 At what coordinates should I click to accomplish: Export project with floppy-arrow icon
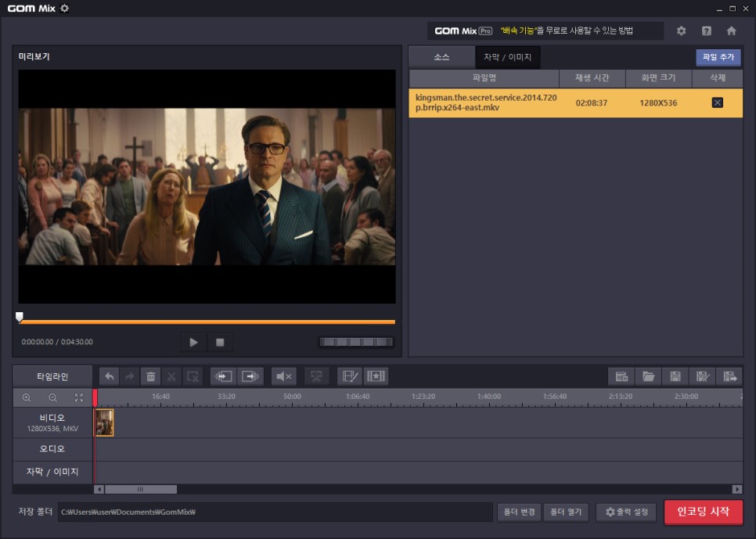[x=729, y=376]
